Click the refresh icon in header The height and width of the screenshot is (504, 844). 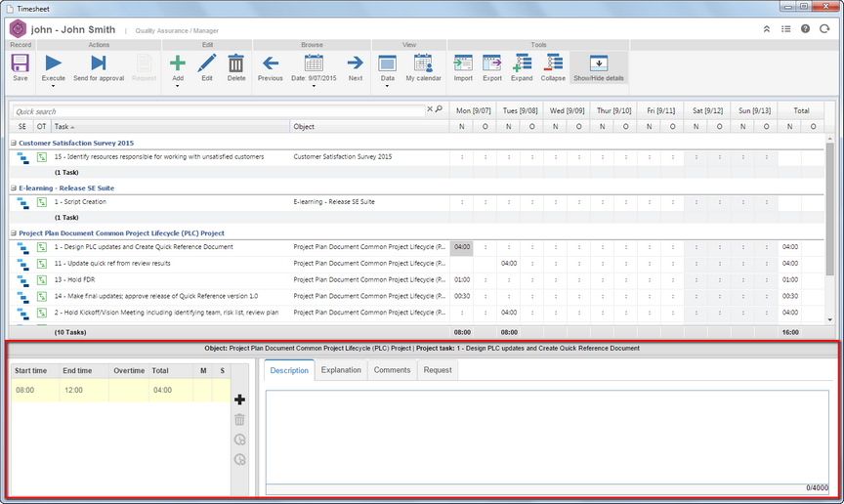[x=824, y=29]
